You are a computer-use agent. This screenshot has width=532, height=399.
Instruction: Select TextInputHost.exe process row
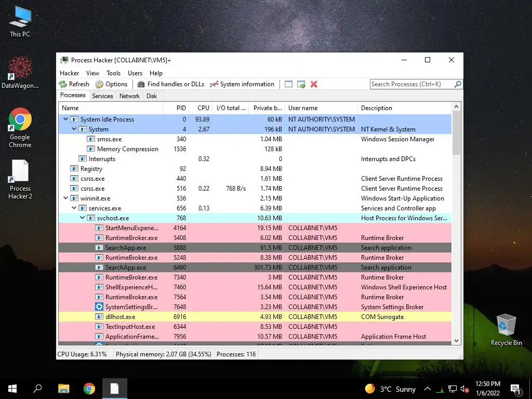coord(255,326)
